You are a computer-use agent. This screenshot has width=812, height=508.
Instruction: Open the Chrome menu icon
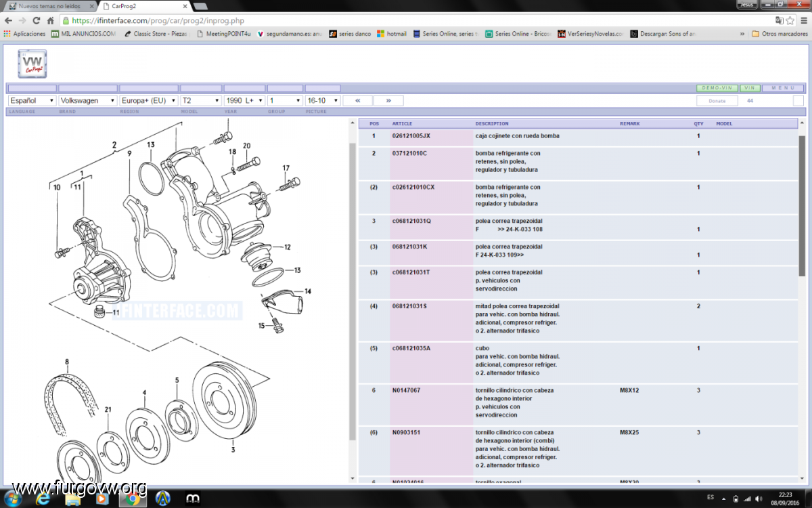click(803, 21)
